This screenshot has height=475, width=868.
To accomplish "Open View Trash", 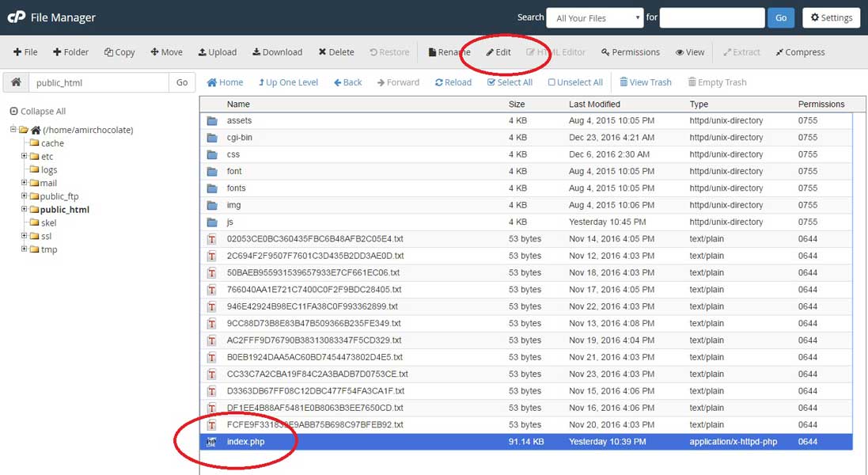I will pos(646,82).
